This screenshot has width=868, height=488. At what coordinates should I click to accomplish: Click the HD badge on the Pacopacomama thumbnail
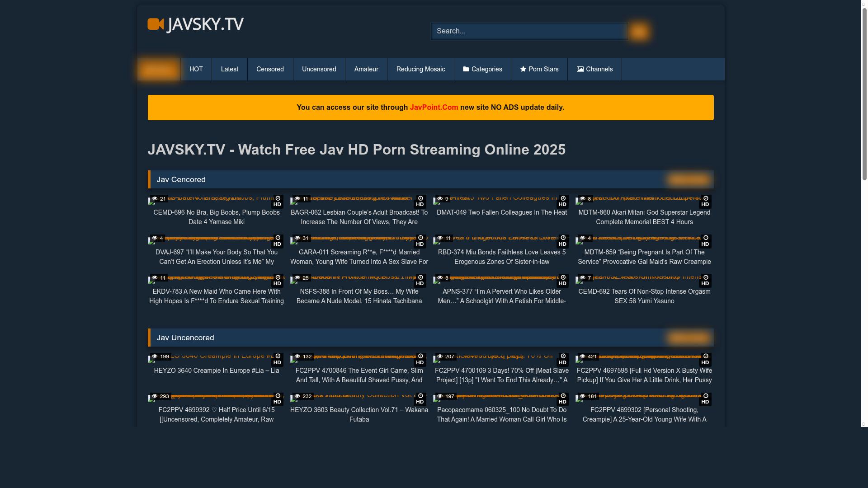[562, 402]
